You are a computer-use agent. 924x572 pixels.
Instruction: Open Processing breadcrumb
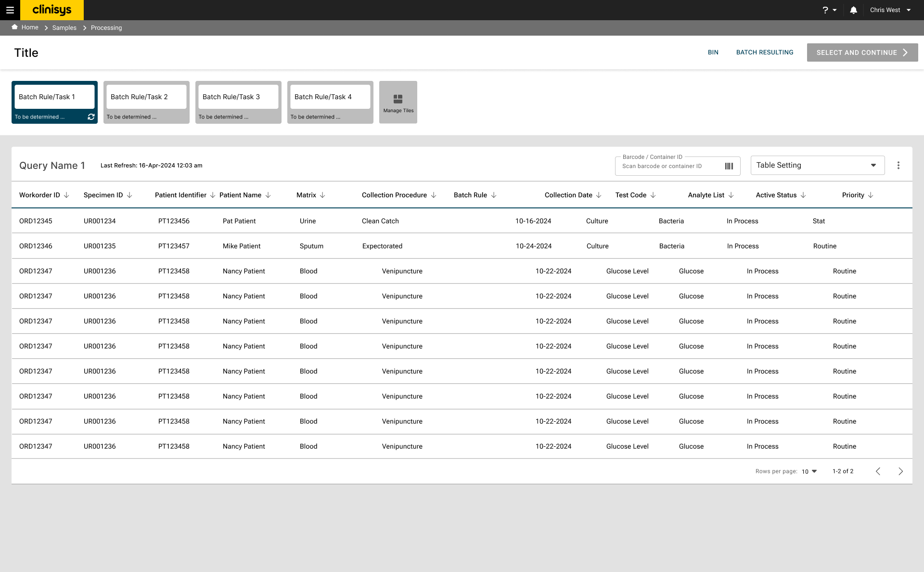(x=106, y=28)
